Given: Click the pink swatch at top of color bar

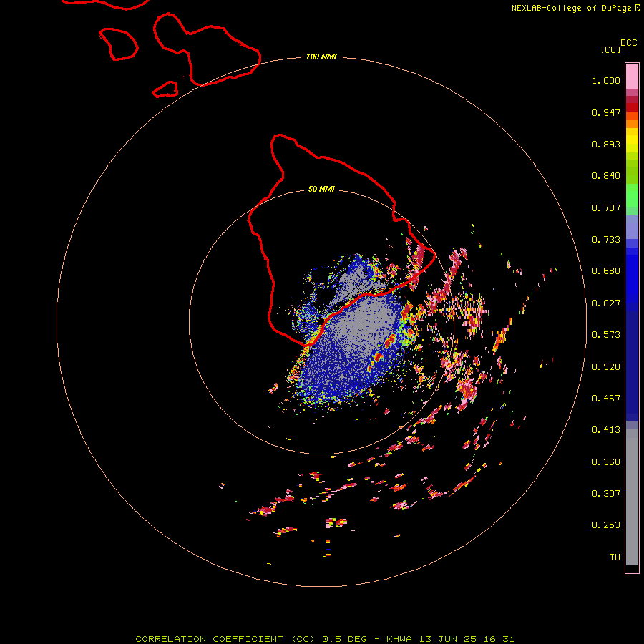Looking at the screenshot, I should tap(632, 77).
